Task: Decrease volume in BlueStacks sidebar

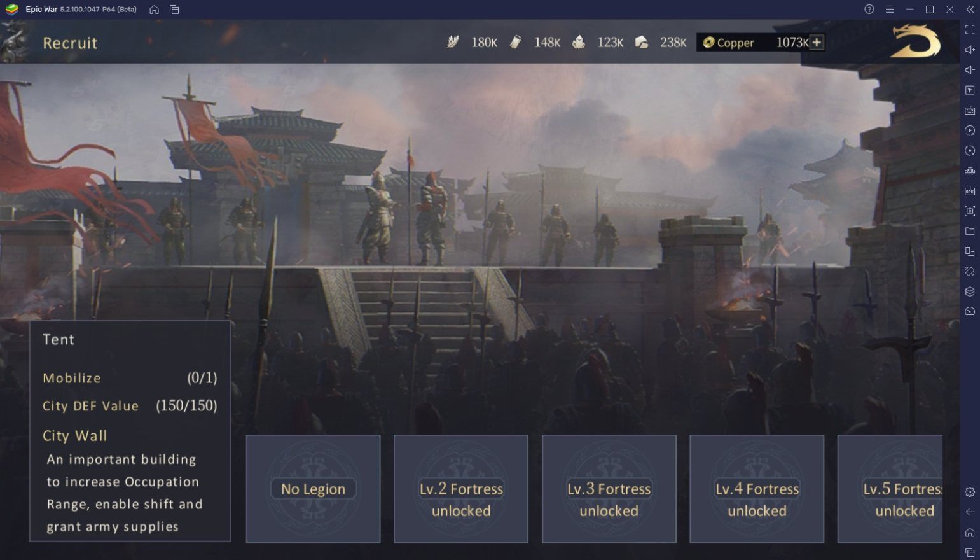Action: (970, 70)
